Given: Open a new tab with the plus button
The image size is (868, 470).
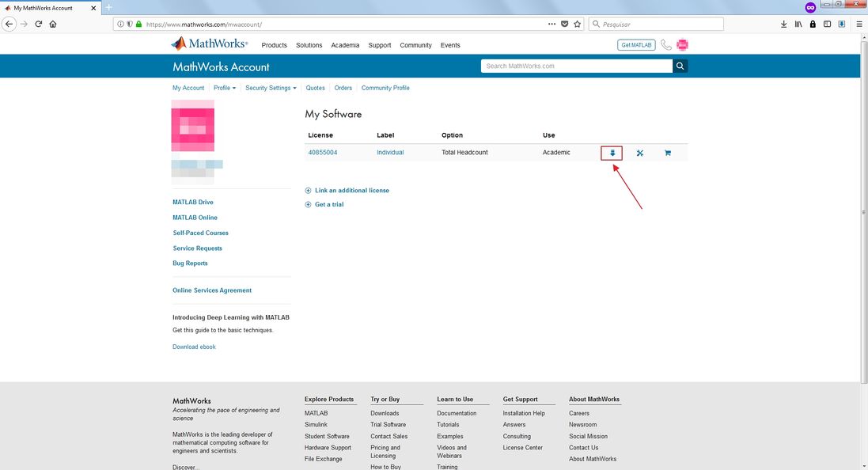Looking at the screenshot, I should pos(109,7).
